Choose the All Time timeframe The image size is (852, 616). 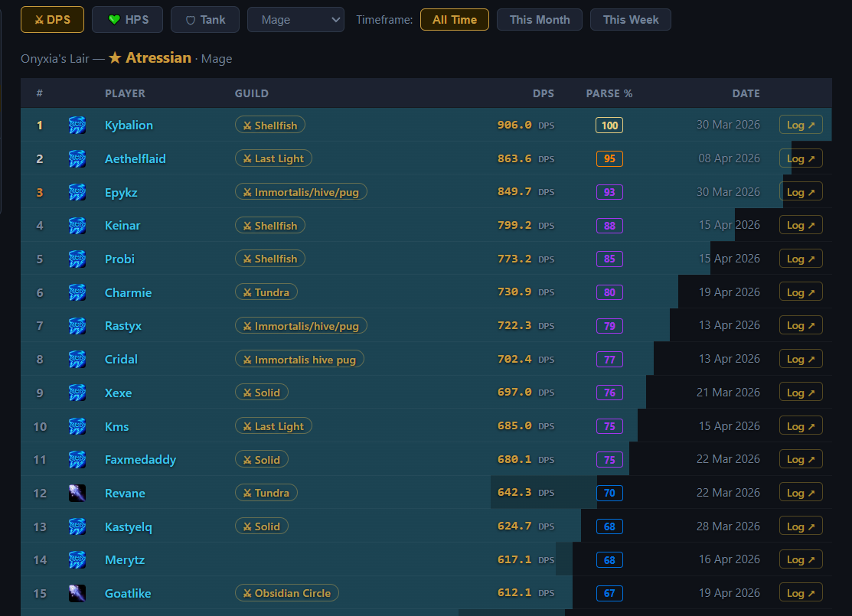pyautogui.click(x=454, y=20)
